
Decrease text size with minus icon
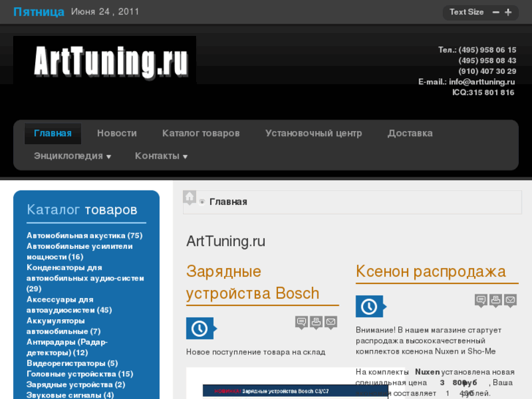(x=495, y=12)
